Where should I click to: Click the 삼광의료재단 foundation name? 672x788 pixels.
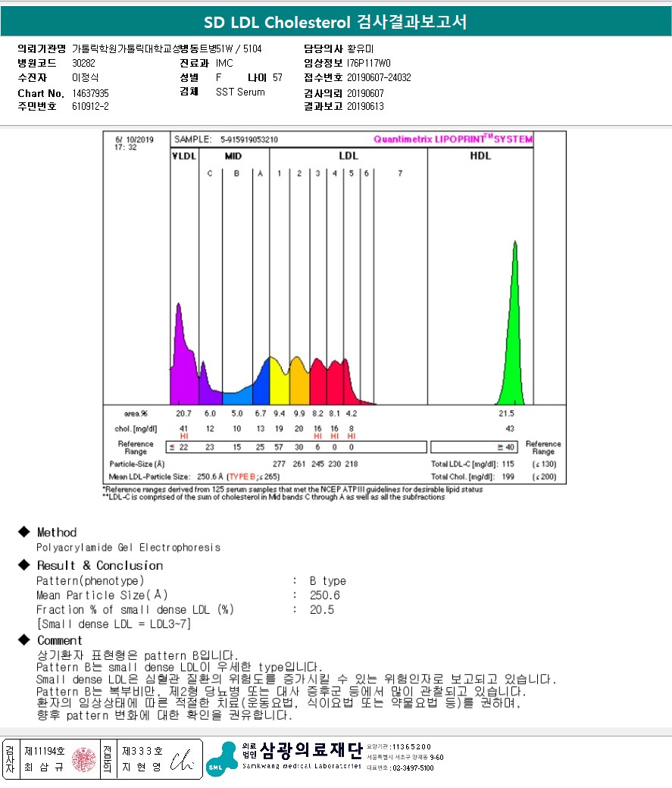(311, 750)
